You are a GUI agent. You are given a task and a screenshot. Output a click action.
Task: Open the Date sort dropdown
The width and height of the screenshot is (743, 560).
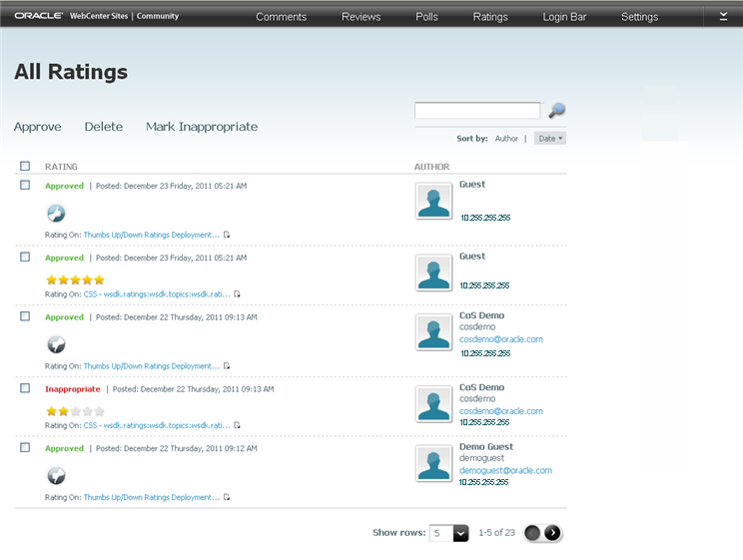point(550,139)
